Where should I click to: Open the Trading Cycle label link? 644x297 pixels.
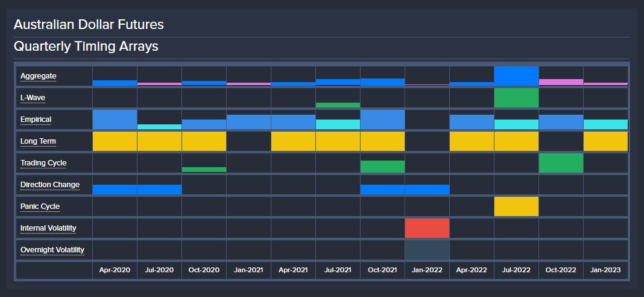pyautogui.click(x=43, y=163)
